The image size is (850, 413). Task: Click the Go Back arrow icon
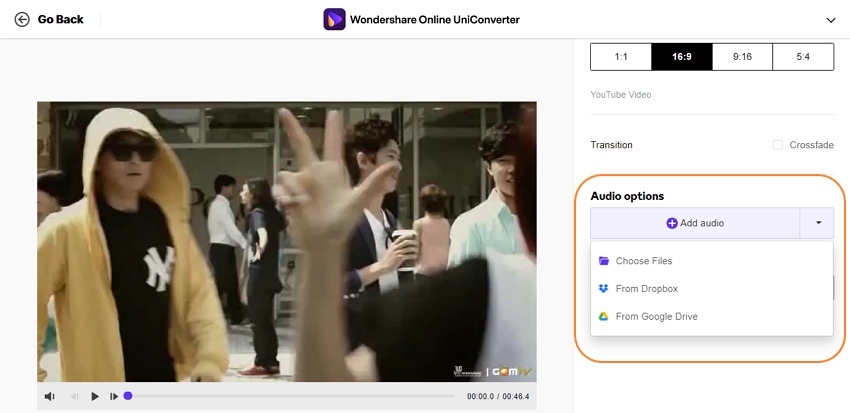click(22, 20)
